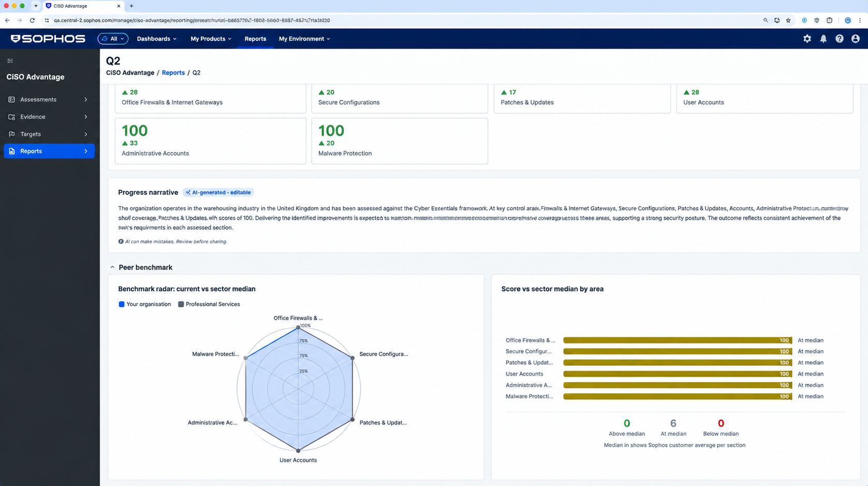Click the progress narrative text to edit
This screenshot has width=868, height=486.
click(483, 218)
